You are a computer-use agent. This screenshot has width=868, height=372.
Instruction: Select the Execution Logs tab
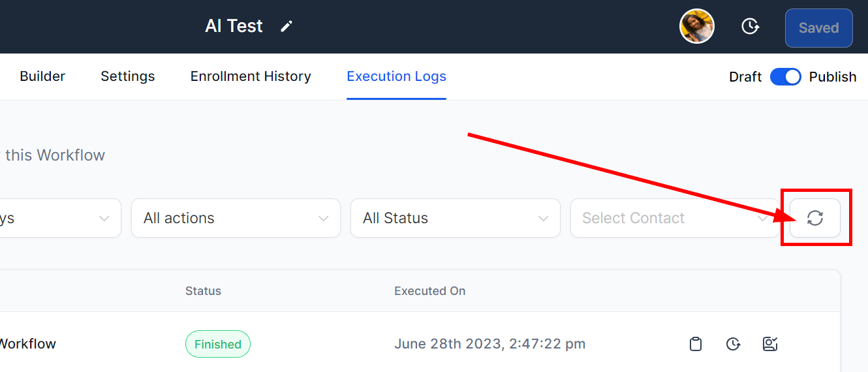396,76
